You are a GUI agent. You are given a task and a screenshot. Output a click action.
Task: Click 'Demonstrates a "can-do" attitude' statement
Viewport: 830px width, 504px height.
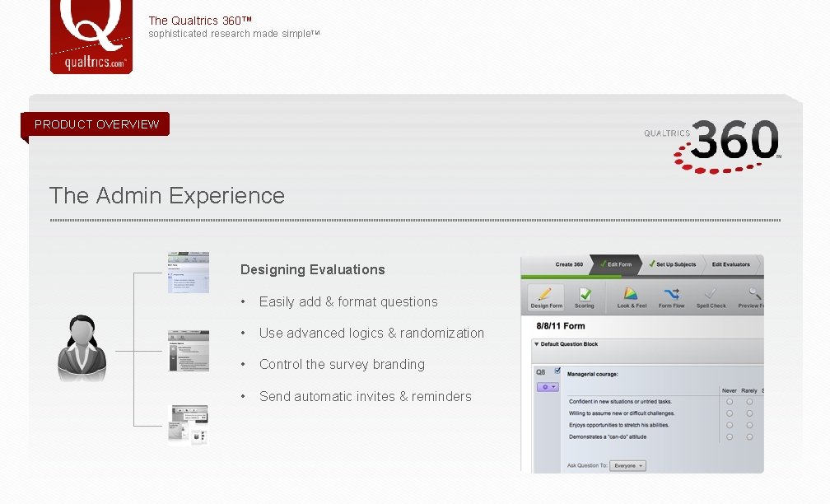(x=608, y=437)
